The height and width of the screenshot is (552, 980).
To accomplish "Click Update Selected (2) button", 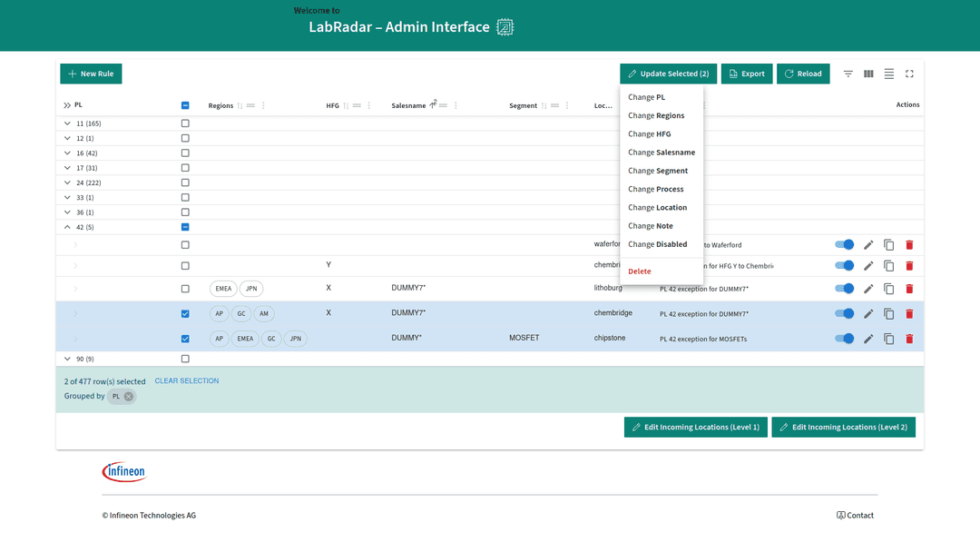I will [668, 74].
